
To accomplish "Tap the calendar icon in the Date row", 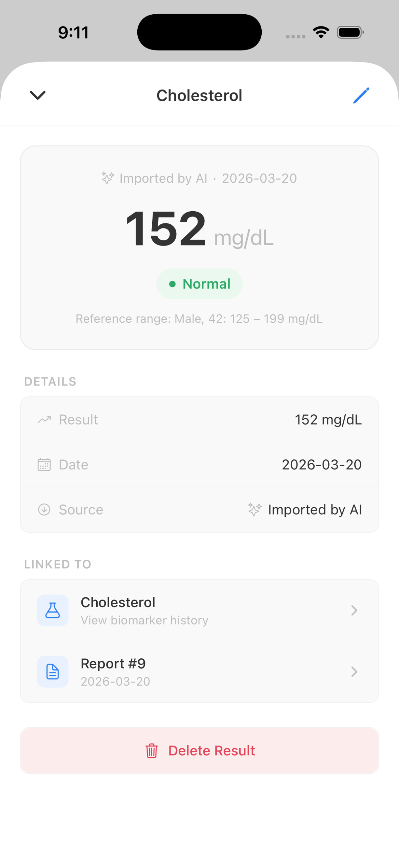I will (44, 464).
